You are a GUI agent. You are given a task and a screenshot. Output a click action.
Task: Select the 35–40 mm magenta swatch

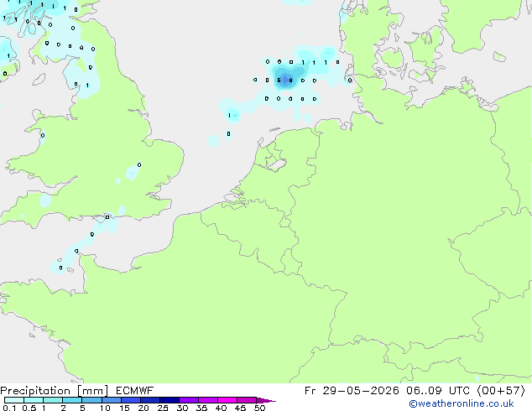207,400
